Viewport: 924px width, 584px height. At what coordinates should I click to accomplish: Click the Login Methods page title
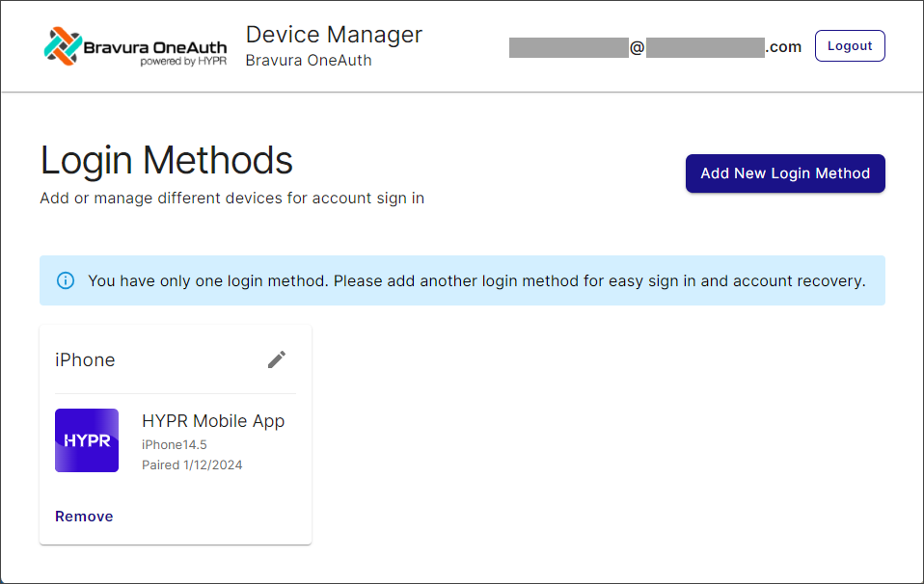pos(166,160)
